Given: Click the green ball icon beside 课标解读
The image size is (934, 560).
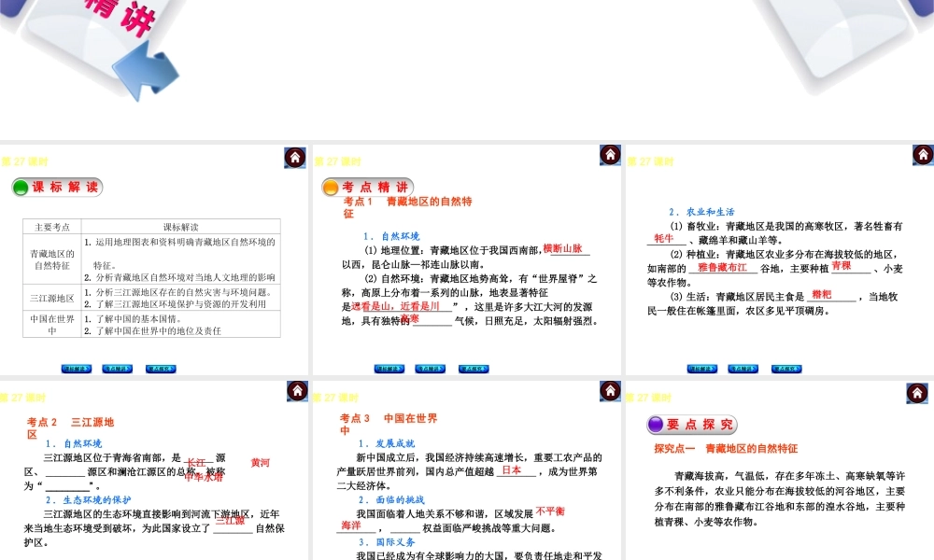Looking at the screenshot, I should click(21, 188).
